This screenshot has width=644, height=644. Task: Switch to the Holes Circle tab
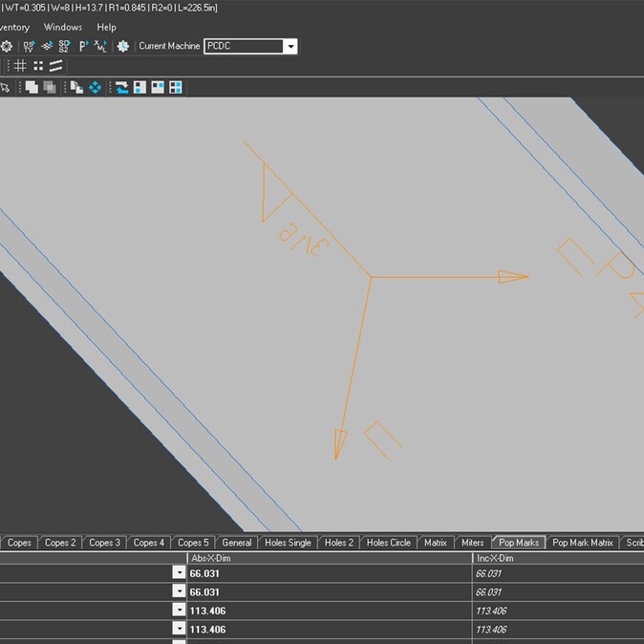389,543
